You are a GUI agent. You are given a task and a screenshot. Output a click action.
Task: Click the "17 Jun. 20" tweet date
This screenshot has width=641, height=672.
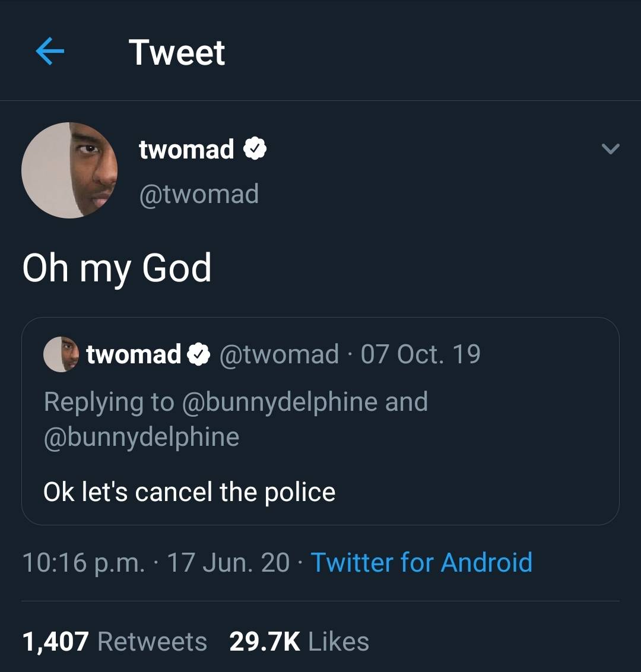(229, 563)
